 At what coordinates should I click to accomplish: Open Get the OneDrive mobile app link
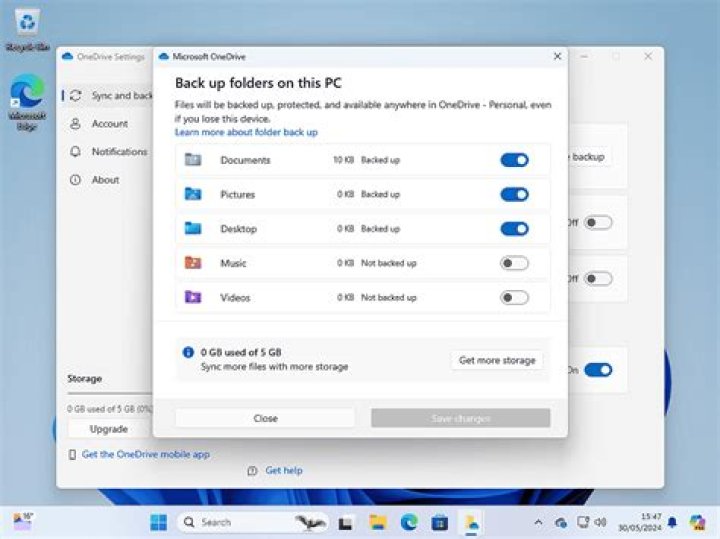tap(146, 455)
